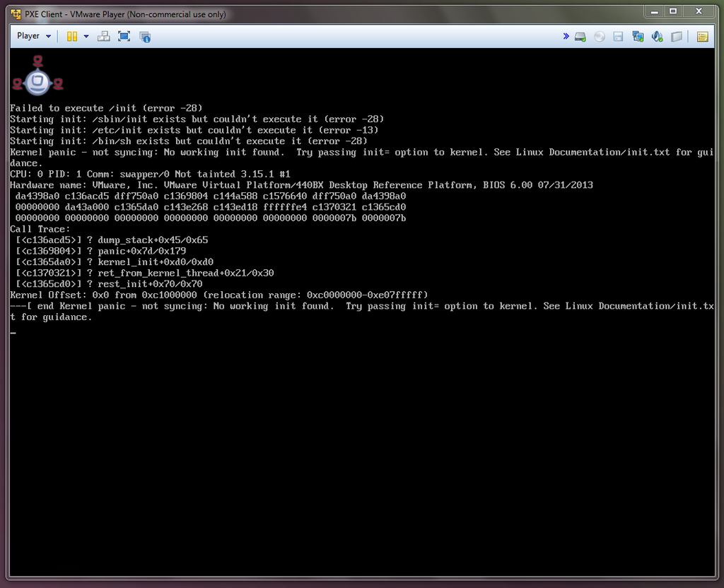Open Unity mode icon in the toolbar

click(x=145, y=37)
